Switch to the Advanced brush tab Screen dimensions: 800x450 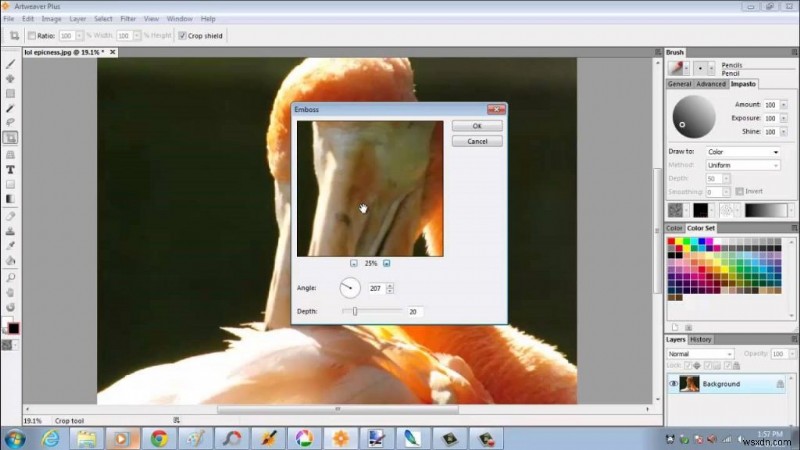tap(711, 84)
